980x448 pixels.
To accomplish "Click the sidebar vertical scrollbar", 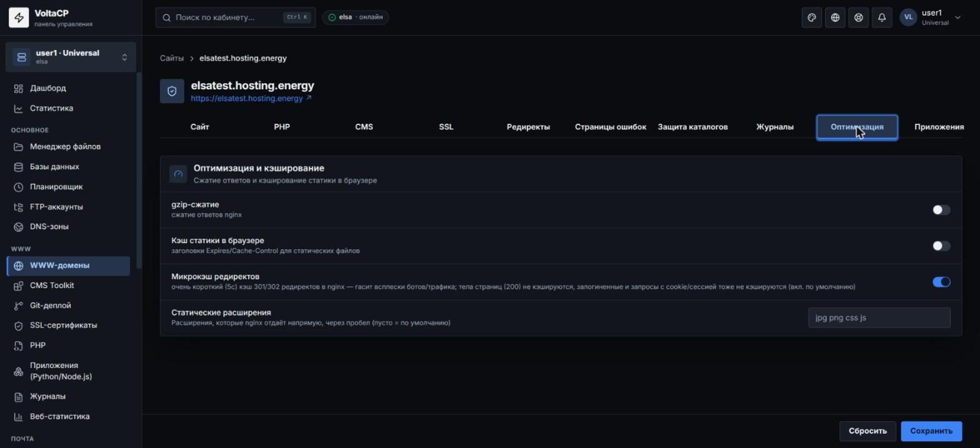I will [x=139, y=172].
